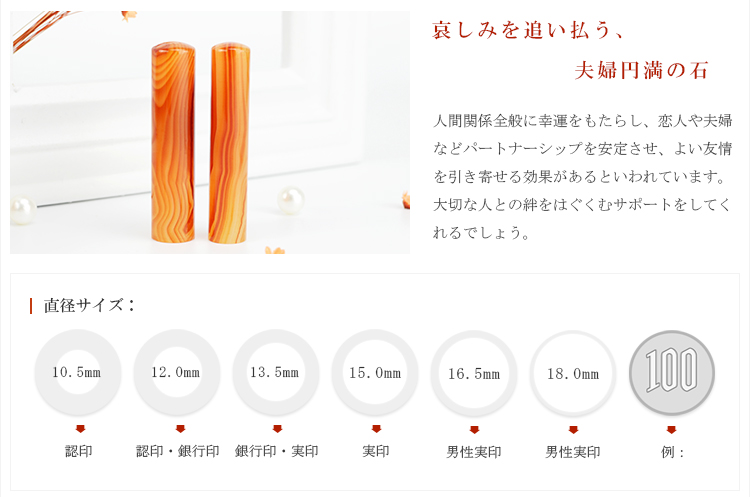The width and height of the screenshot is (750, 497).
Task: Click the 10.5mm size ring
Action: (x=78, y=372)
